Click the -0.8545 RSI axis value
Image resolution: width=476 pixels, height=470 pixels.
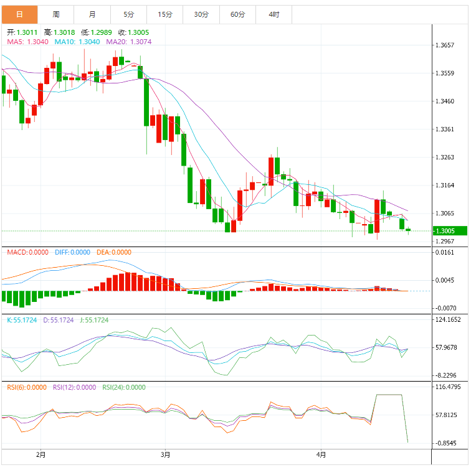pos(445,443)
